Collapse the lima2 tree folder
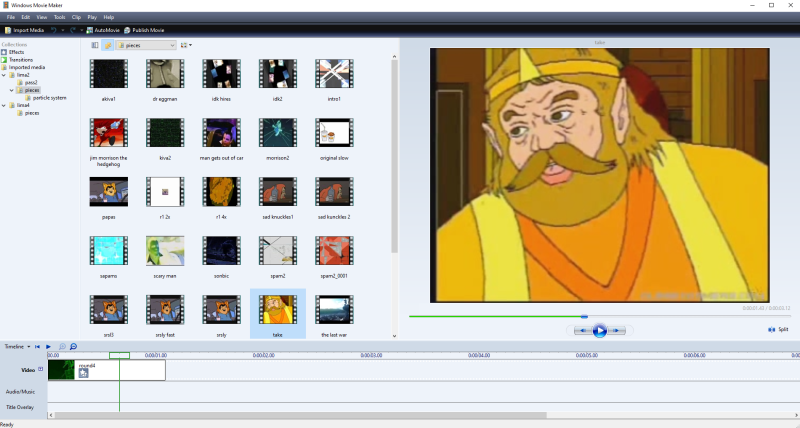800x428 pixels. 5,74
